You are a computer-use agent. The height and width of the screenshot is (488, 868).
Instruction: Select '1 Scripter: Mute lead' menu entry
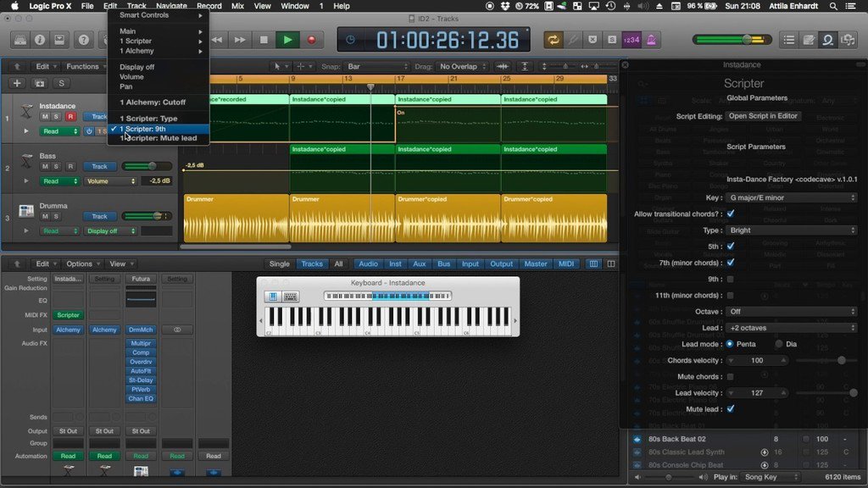tap(159, 138)
